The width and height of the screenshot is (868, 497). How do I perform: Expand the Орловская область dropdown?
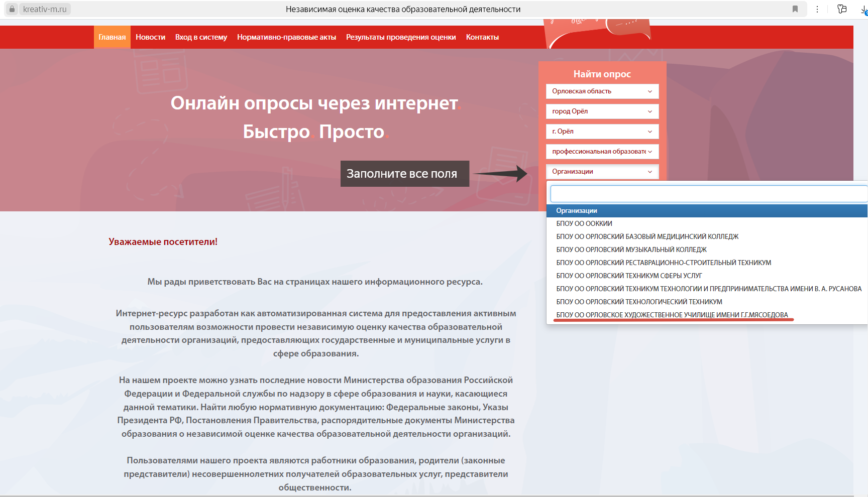click(x=602, y=91)
